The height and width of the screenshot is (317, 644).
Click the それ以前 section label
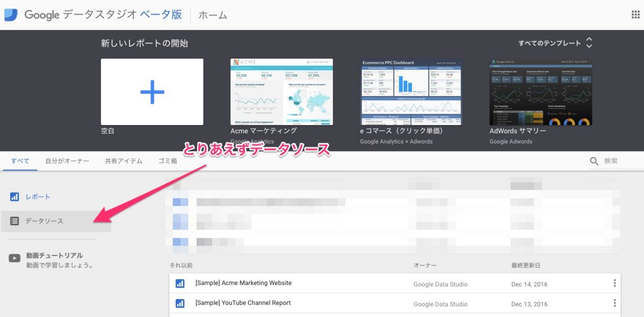[181, 266]
